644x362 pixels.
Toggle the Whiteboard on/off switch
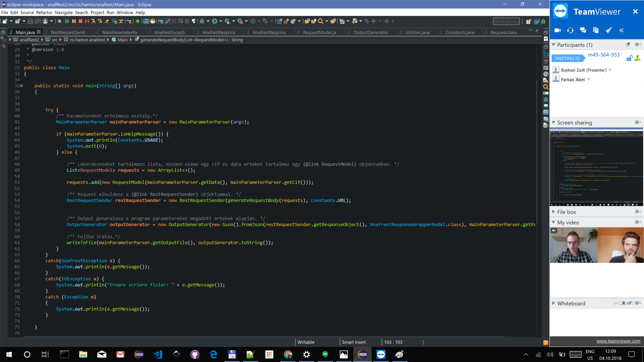point(622,303)
